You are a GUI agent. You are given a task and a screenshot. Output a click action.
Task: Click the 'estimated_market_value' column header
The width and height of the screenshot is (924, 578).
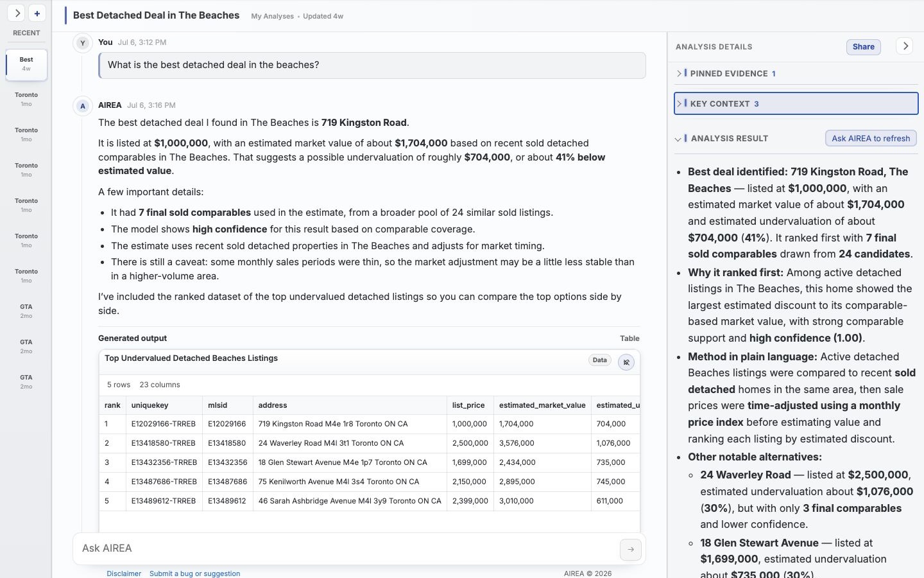tap(542, 405)
